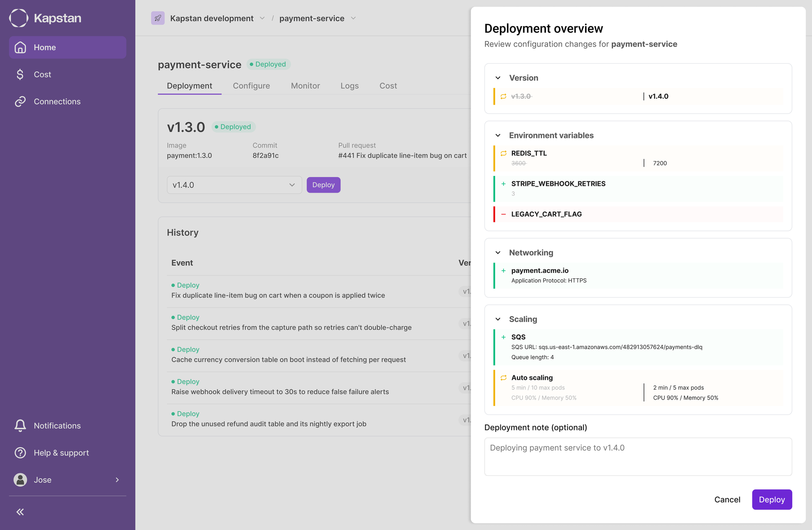Screen dimensions: 812x530
Task: Click Deploy button next to version selector
Action: 323,185
